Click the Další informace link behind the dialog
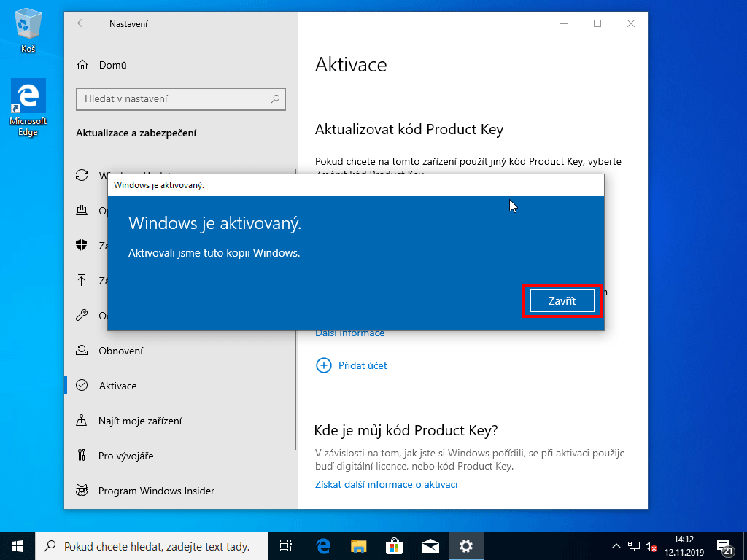747x560 pixels. click(349, 333)
